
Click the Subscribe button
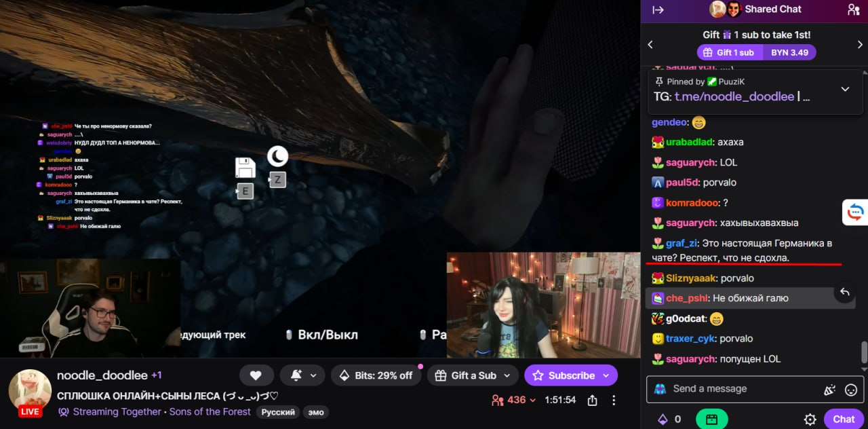[x=571, y=375]
